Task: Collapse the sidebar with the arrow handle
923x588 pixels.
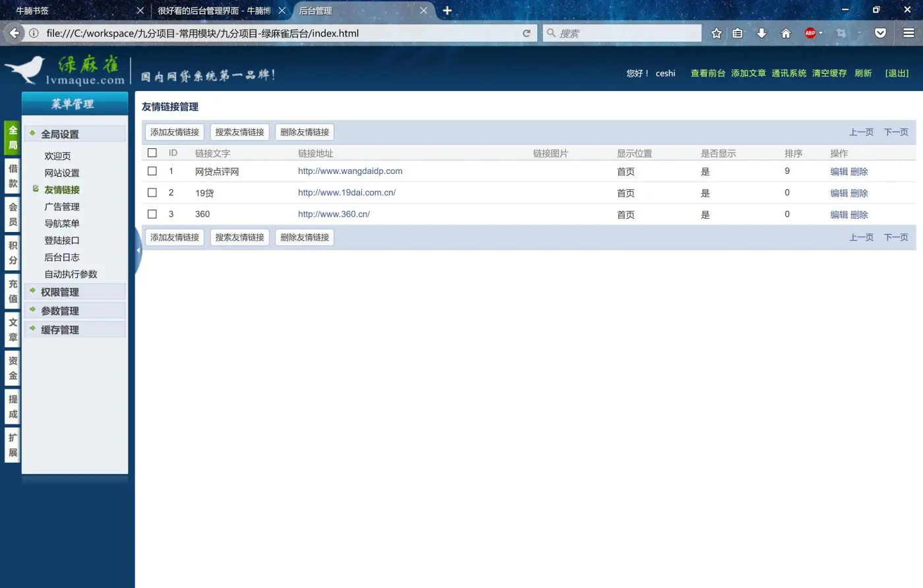Action: [138, 250]
